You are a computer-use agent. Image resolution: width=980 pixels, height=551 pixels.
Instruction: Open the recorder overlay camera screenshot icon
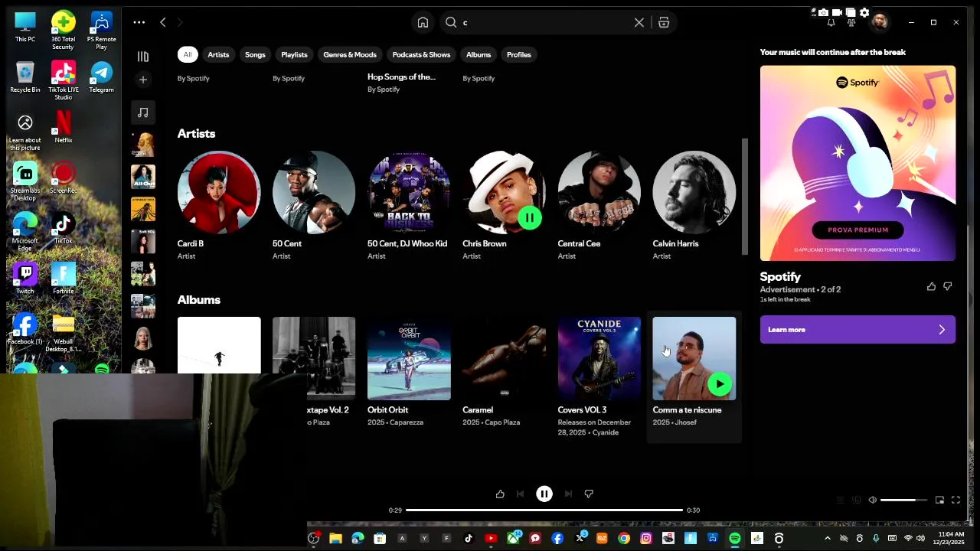pos(823,12)
